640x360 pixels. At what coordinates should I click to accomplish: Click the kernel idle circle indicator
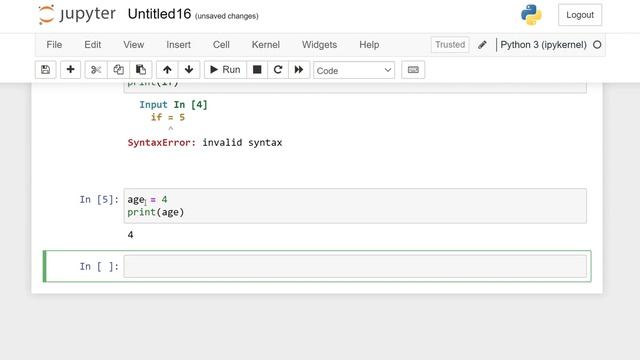[x=597, y=45]
